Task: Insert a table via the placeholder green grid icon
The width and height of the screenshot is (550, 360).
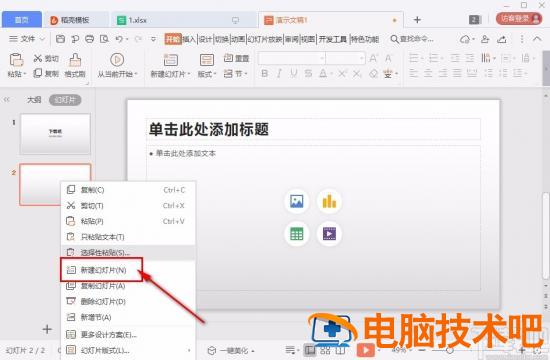Action: pos(297,234)
